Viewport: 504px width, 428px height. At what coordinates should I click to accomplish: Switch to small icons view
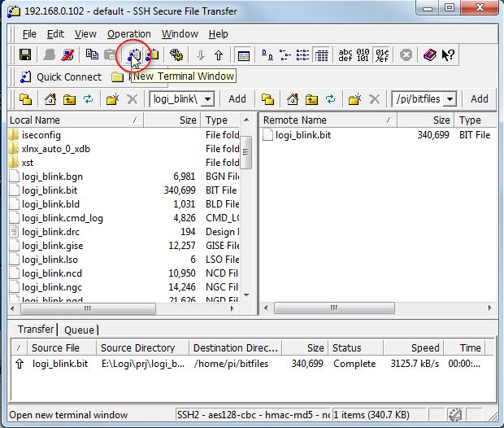(285, 55)
